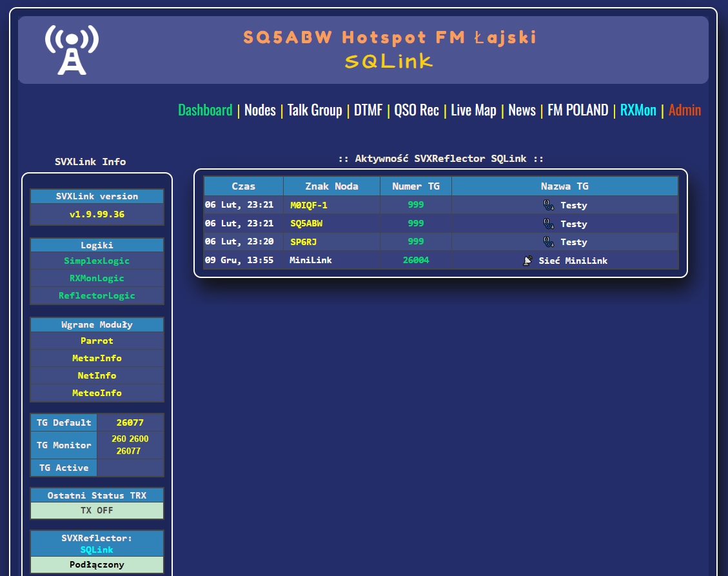728x576 pixels.
Task: Click the stethoscope icon in M0IQF-1 row
Action: pos(549,205)
